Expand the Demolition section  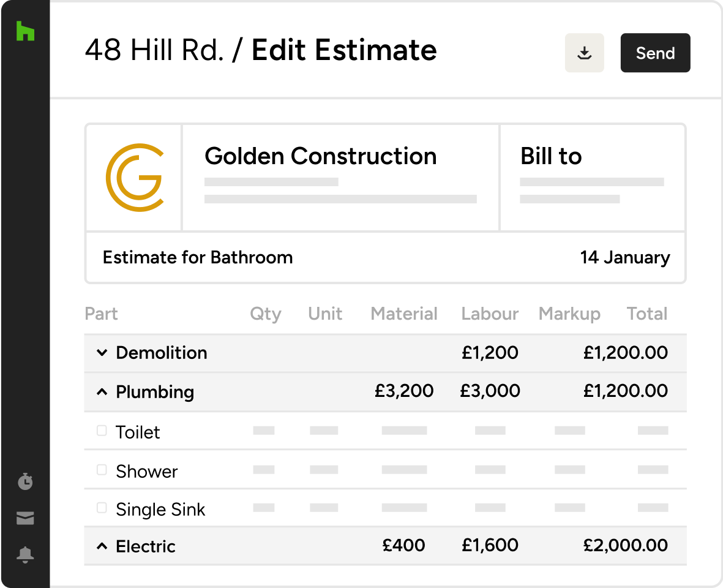click(x=102, y=353)
